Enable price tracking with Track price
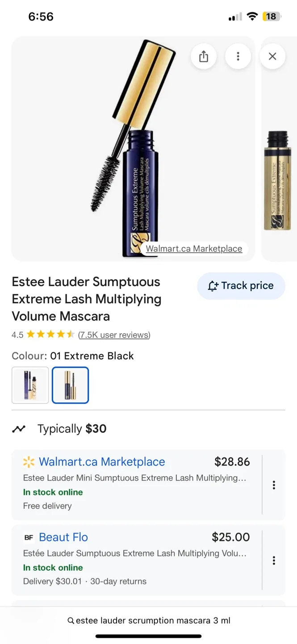This screenshot has width=297, height=644. point(241,286)
